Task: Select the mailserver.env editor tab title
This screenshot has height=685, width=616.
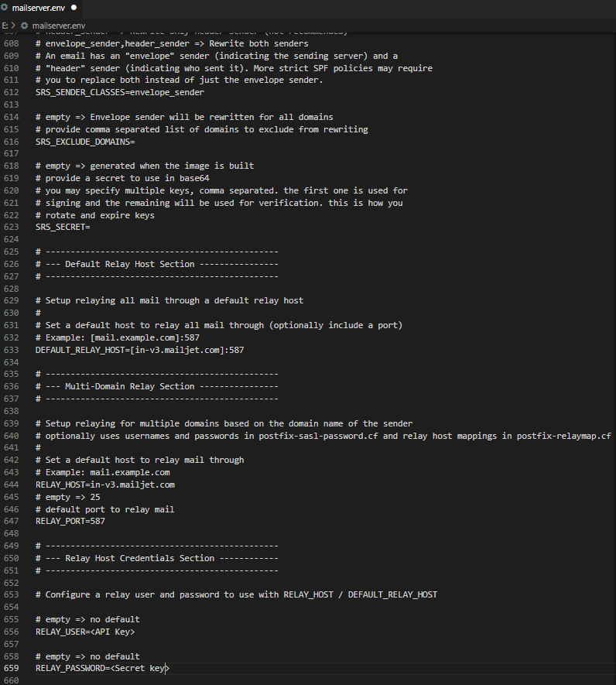Action: [39, 8]
